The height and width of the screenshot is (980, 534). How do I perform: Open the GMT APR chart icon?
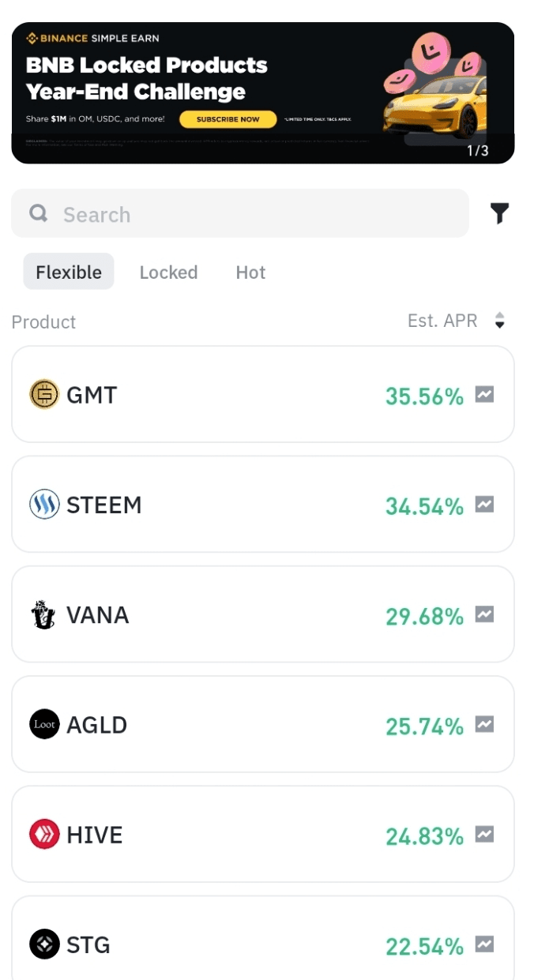484,394
